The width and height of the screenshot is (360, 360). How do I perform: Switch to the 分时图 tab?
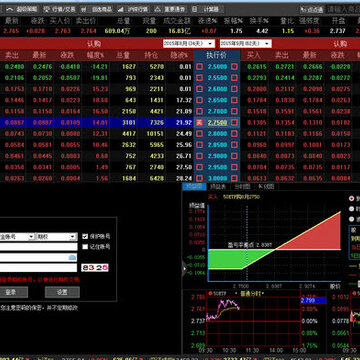click(241, 187)
